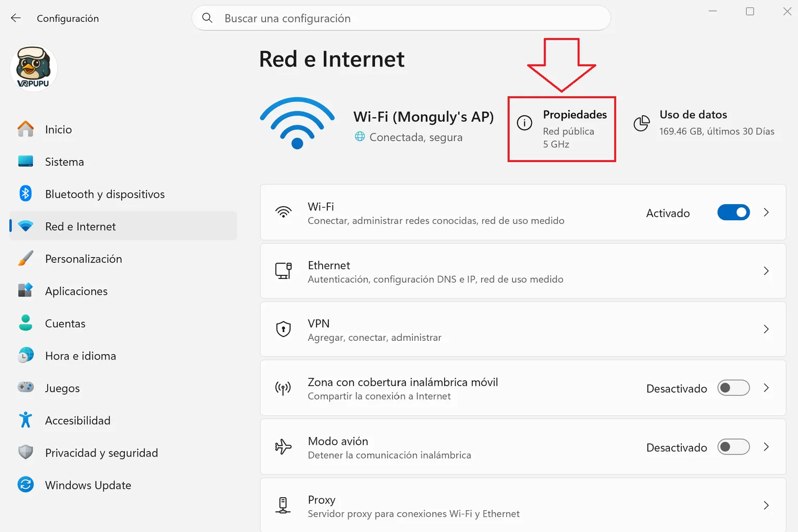Click the Inicio home icon
This screenshot has height=532, width=798.
click(x=25, y=129)
